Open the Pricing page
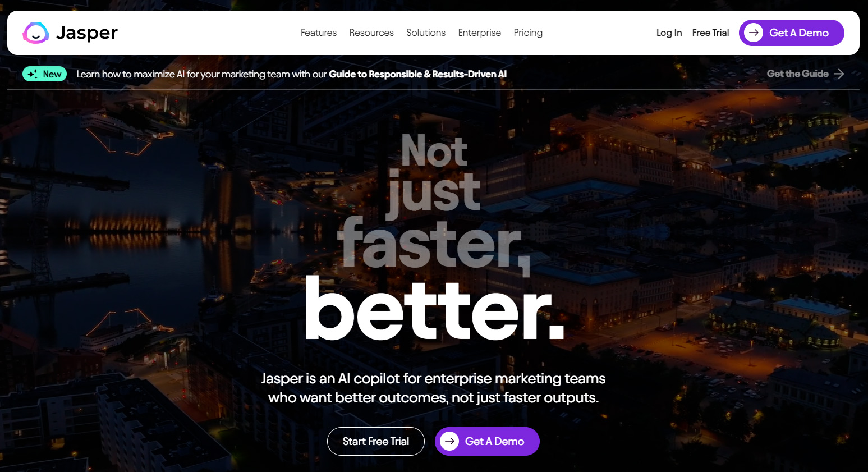 (528, 33)
